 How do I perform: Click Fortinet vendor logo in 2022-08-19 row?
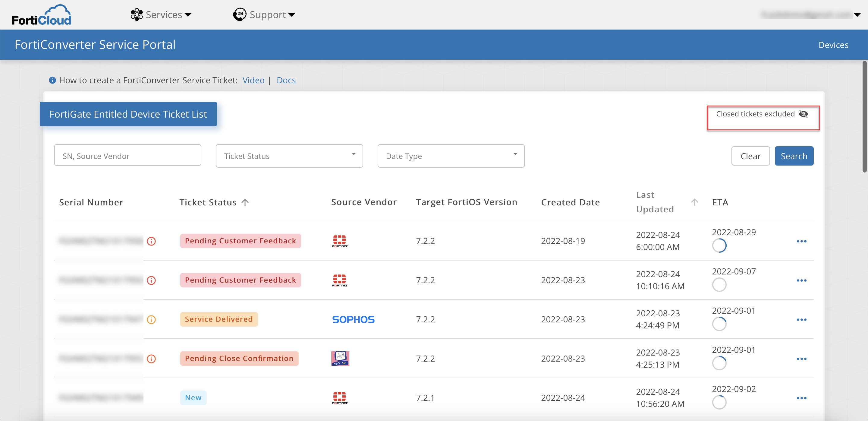340,241
